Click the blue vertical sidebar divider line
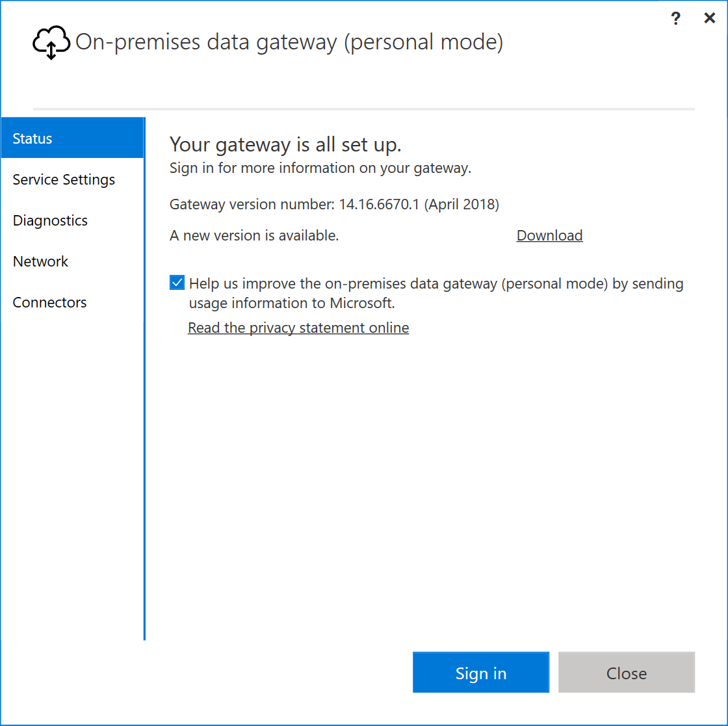This screenshot has height=726, width=728. point(145,379)
